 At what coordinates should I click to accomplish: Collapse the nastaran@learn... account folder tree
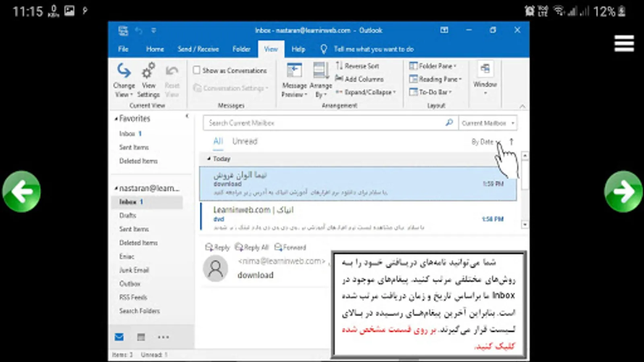coord(116,188)
